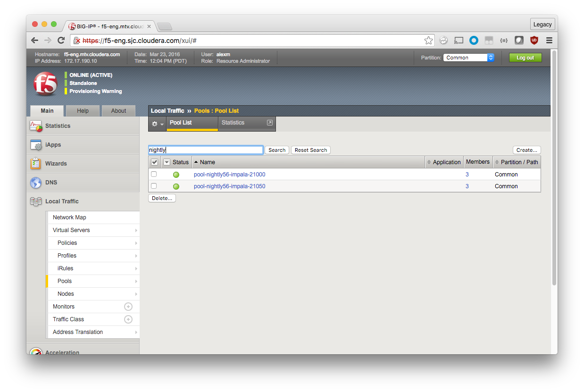Click the DNS globe icon

pos(36,183)
